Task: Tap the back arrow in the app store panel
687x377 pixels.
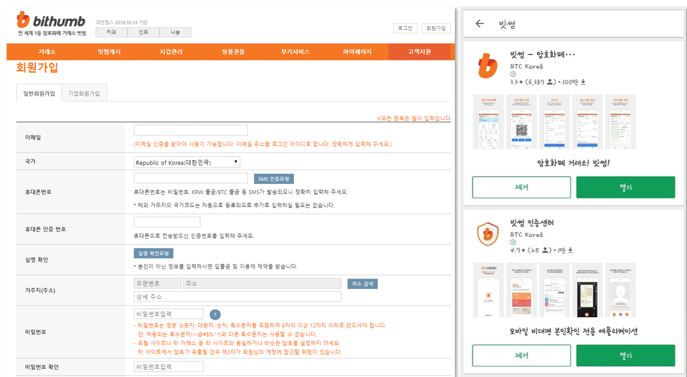Action: [480, 24]
